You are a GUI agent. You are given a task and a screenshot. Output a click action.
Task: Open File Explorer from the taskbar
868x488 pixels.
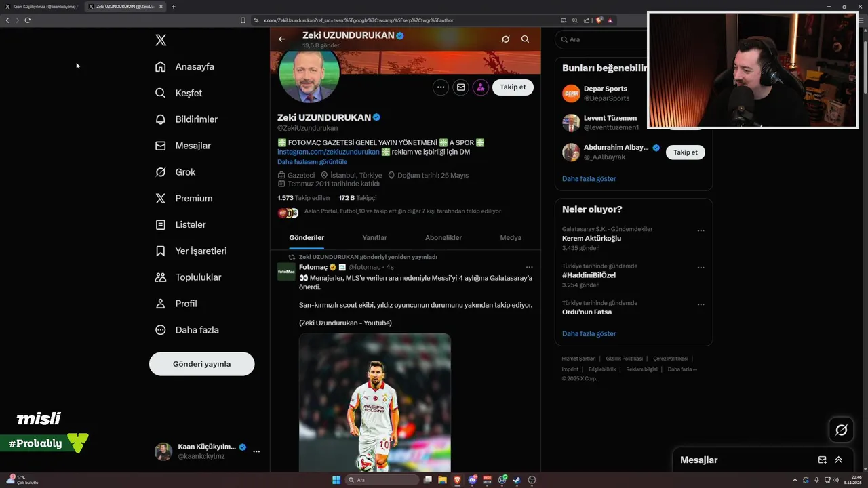pos(442,480)
